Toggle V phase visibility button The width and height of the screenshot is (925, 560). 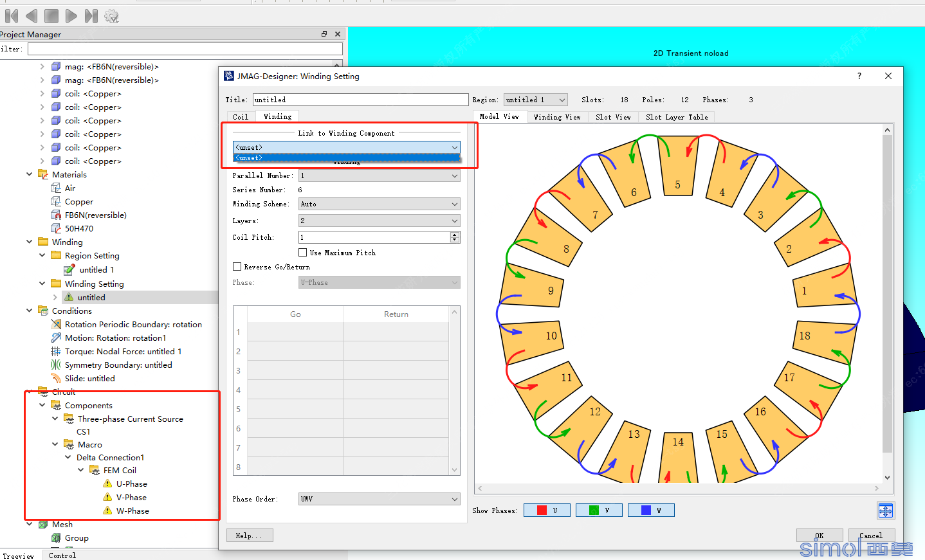(599, 510)
